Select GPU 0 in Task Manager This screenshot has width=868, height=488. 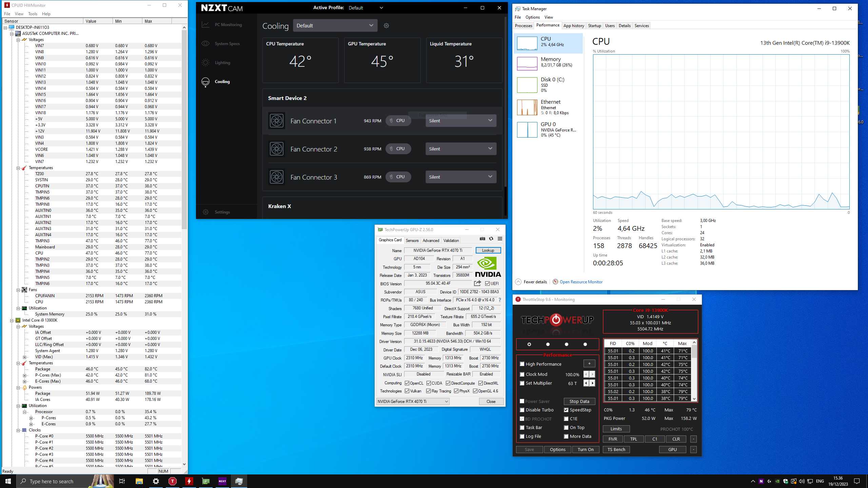click(x=548, y=129)
